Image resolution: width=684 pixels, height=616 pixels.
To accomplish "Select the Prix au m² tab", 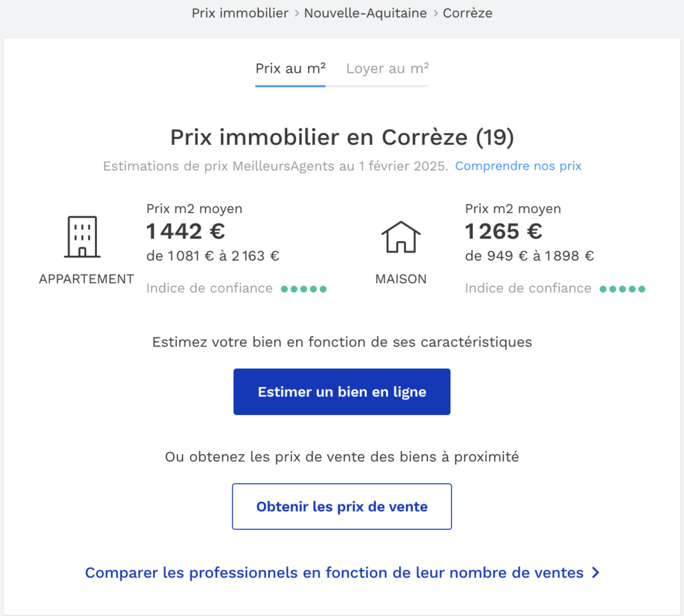I will tap(291, 68).
